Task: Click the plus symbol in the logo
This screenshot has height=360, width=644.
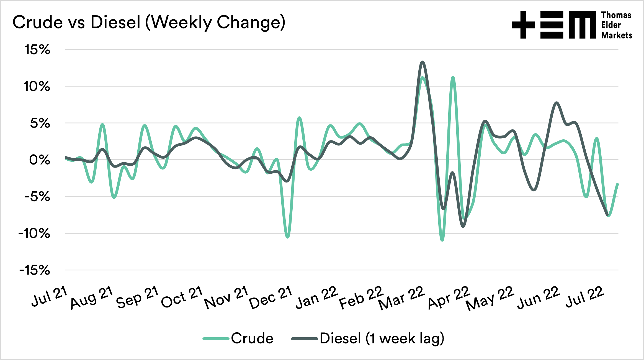Action: coord(523,25)
